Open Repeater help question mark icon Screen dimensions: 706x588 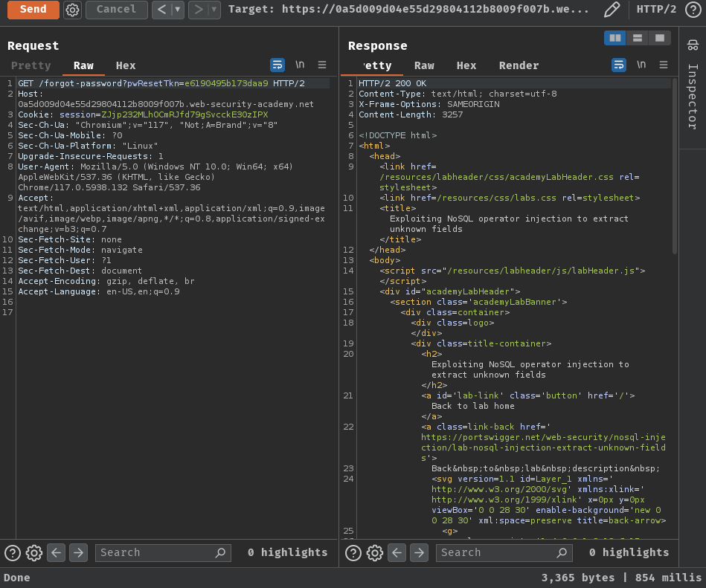(693, 10)
